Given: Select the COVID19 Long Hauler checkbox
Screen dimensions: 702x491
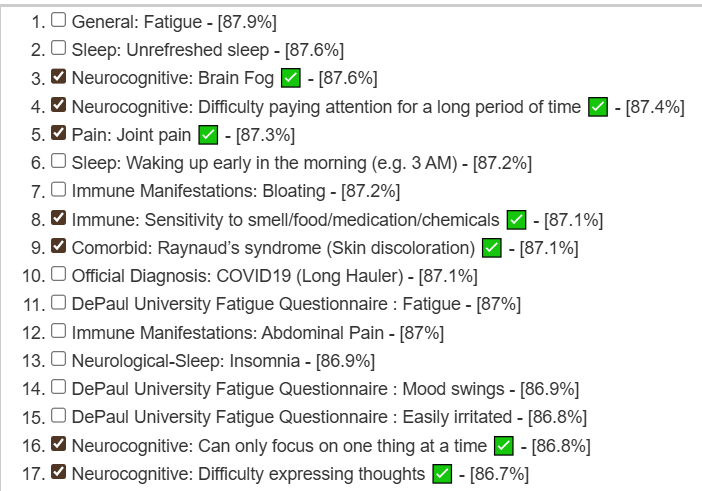Looking at the screenshot, I should tap(59, 274).
